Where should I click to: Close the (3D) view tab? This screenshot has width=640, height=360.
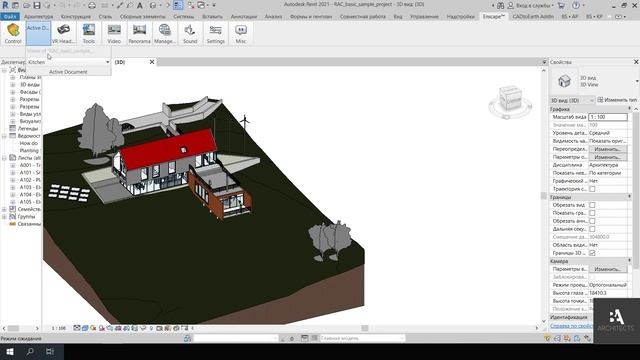pos(152,62)
